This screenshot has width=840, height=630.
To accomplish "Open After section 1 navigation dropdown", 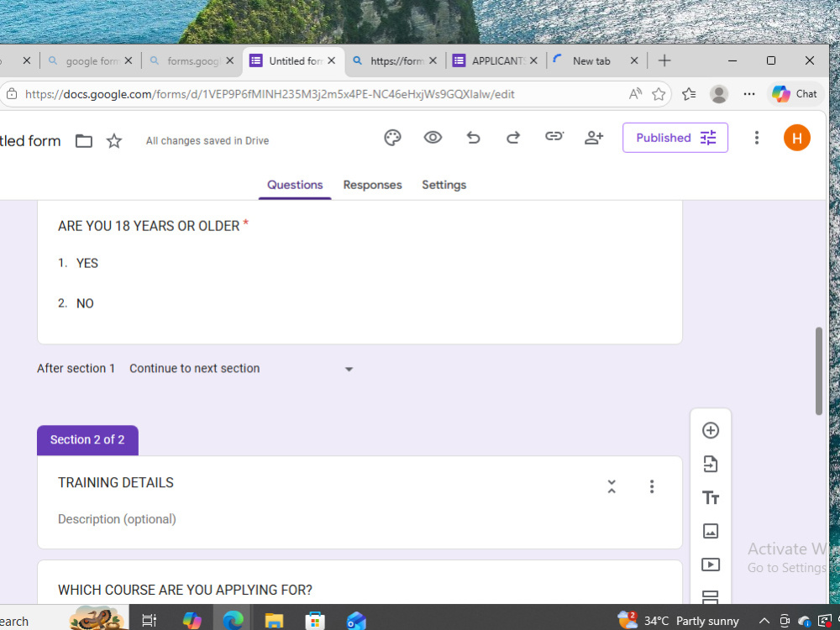I will coord(242,369).
